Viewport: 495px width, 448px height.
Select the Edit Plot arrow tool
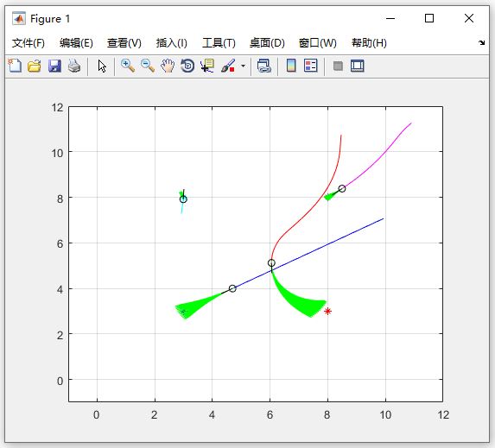pos(102,66)
